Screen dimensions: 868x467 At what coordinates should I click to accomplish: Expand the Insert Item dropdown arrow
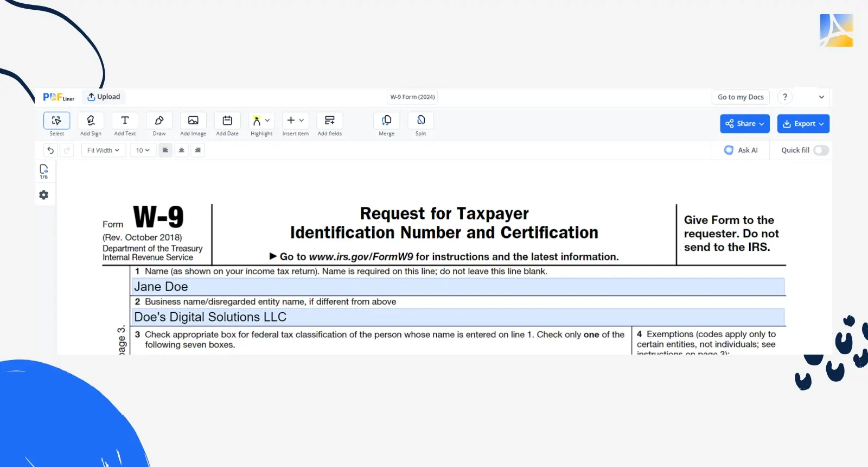(x=302, y=121)
